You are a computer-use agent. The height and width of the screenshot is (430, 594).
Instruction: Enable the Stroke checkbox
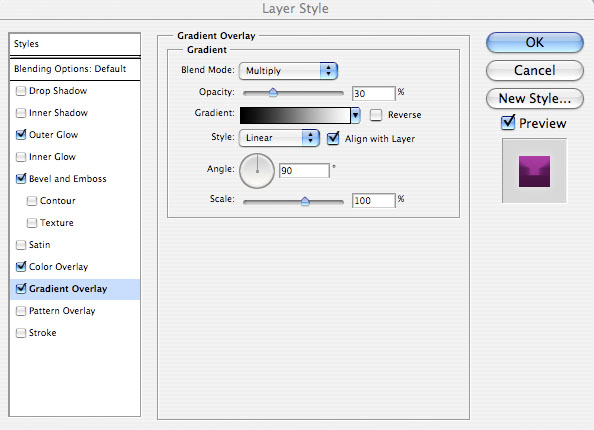tap(21, 333)
